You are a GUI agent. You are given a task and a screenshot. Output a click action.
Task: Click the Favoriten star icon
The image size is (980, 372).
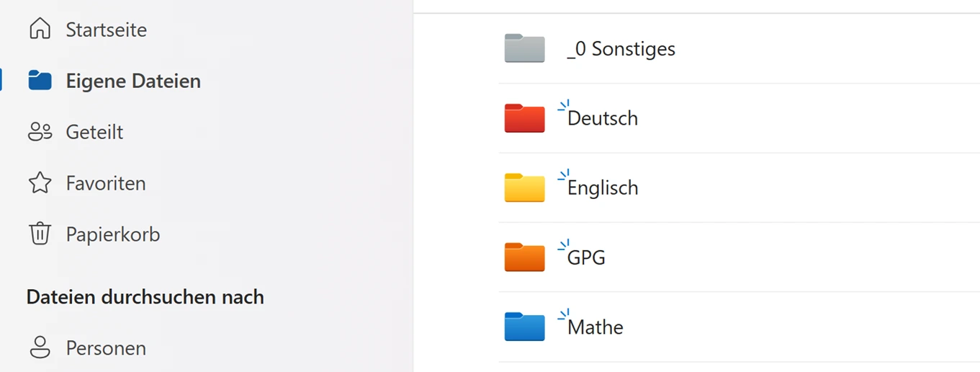click(40, 183)
